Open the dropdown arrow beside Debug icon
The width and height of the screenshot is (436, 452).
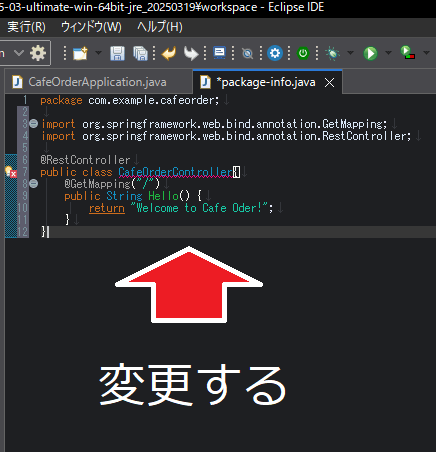click(350, 53)
